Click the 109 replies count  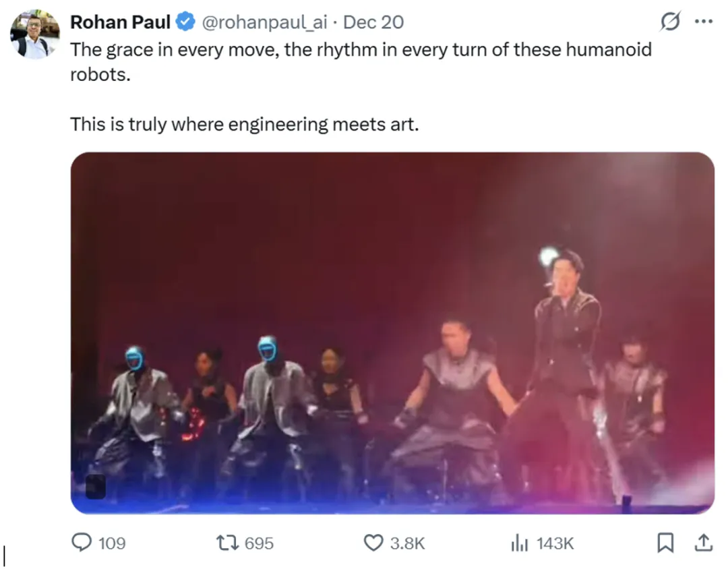[113, 543]
